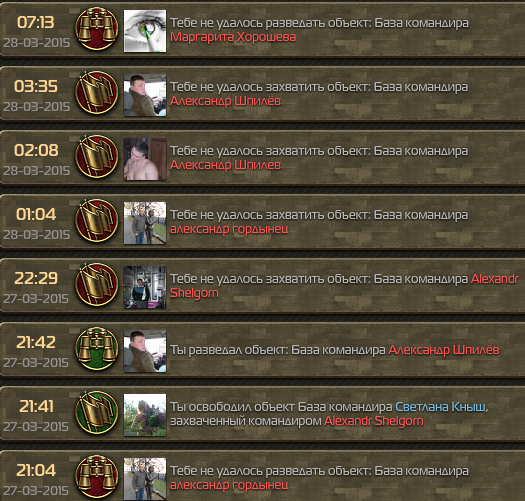Open Александр Шпилёв link in 21:42 report
The height and width of the screenshot is (501, 525).
[x=444, y=350]
